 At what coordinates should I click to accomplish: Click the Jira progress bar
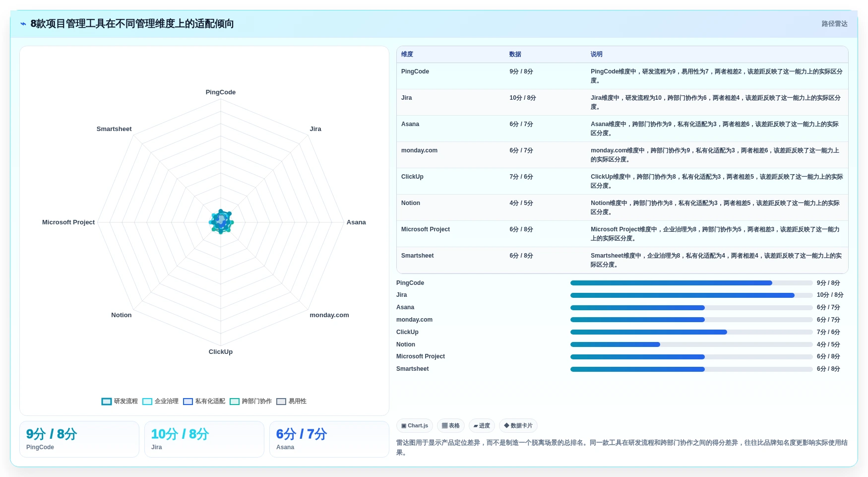point(691,295)
